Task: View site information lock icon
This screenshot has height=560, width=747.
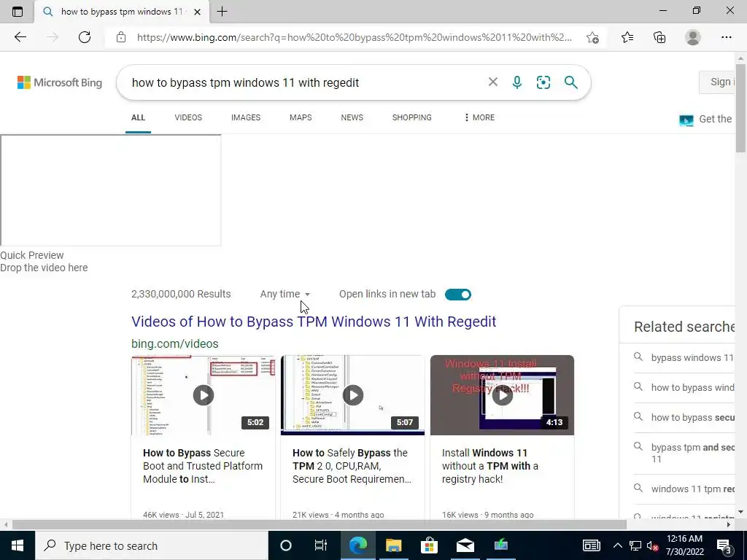Action: pos(121,37)
